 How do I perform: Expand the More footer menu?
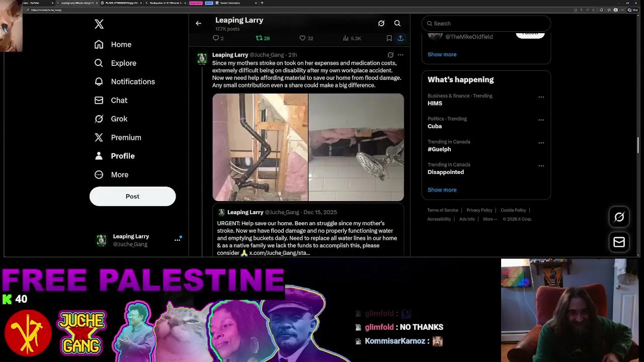(x=490, y=219)
